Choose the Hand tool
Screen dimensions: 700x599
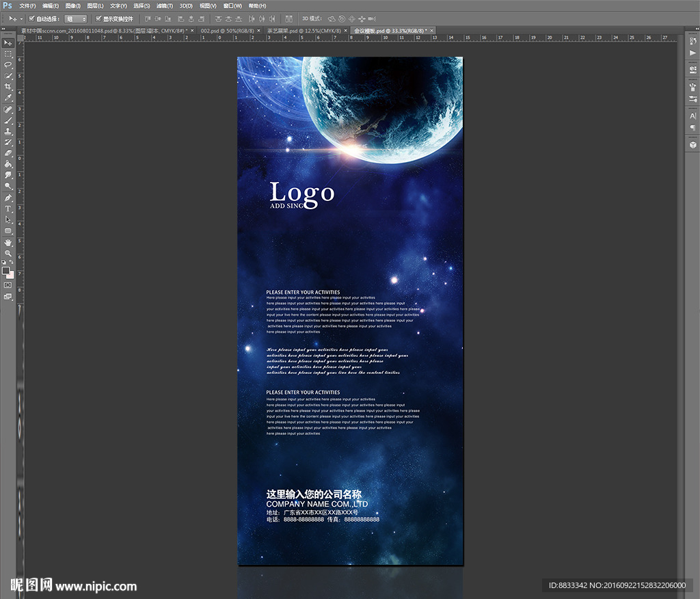pos(8,242)
